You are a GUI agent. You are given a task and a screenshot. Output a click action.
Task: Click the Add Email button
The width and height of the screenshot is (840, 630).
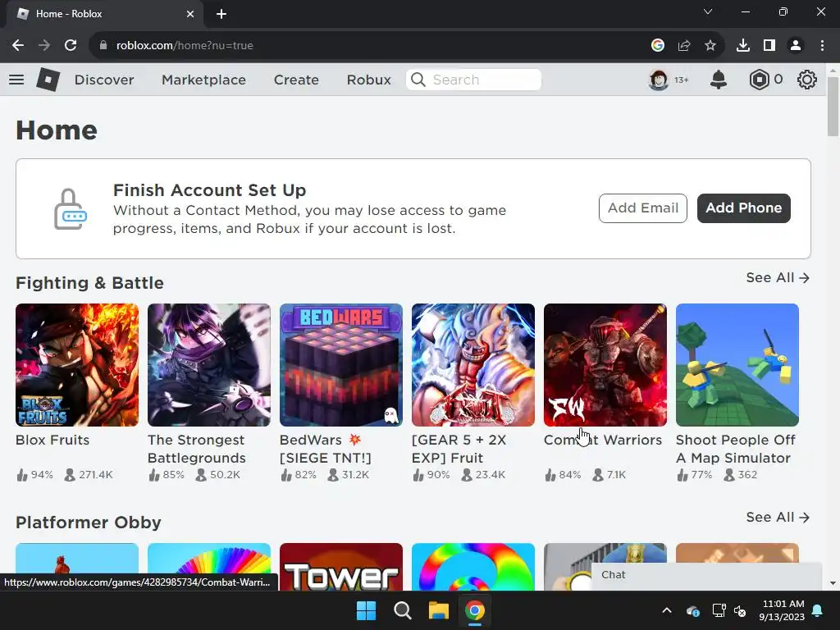tap(643, 208)
